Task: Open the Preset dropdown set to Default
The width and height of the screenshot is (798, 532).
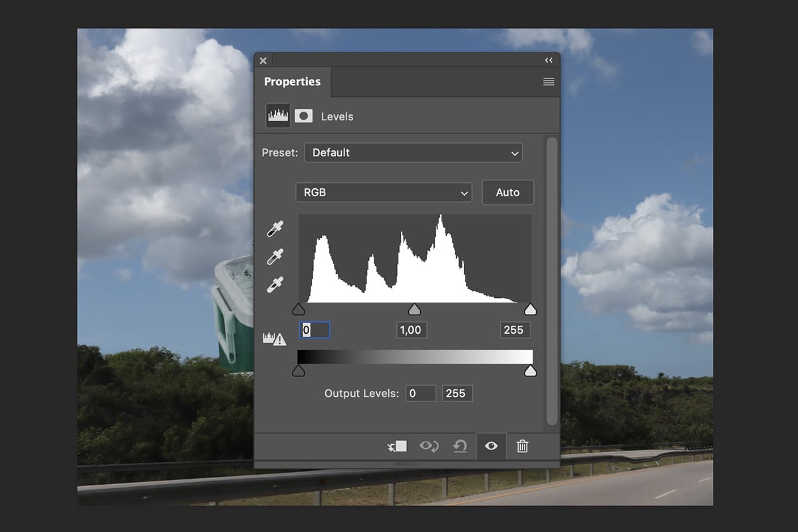Action: 413,152
